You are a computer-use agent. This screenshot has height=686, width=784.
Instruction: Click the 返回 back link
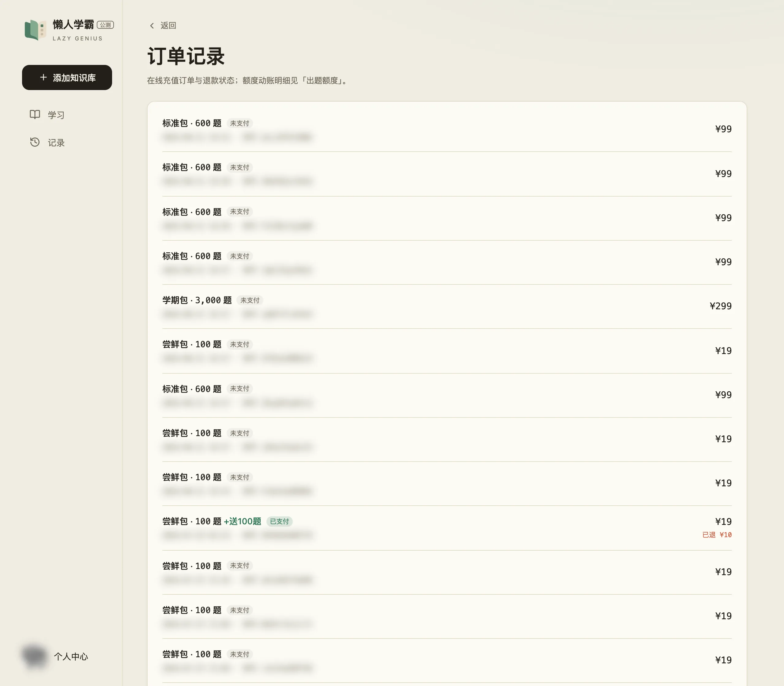click(163, 26)
